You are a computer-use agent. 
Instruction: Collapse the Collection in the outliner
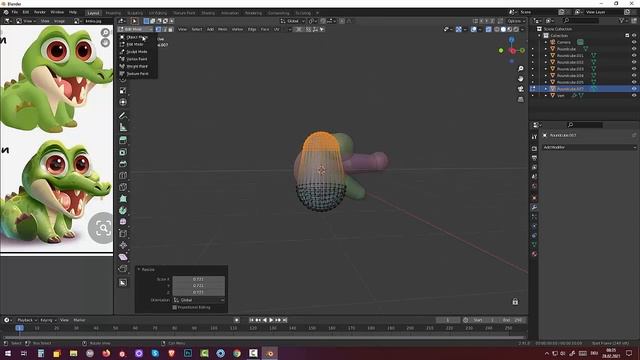tap(540, 36)
